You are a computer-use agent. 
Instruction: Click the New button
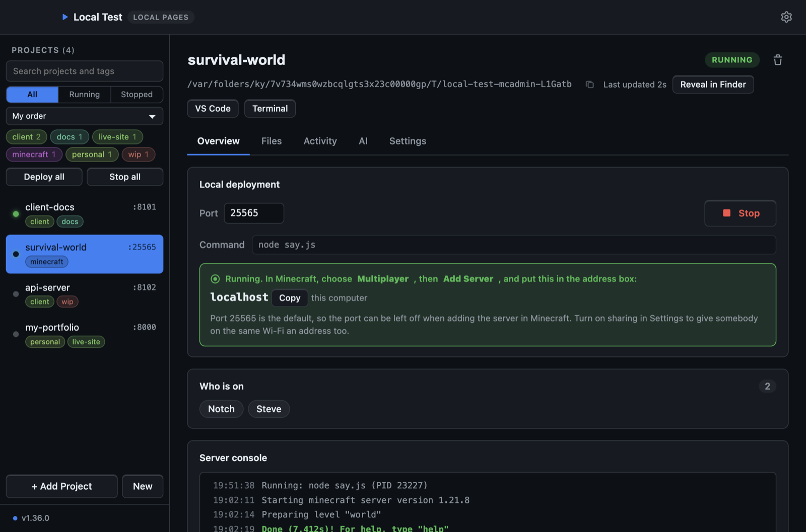click(143, 487)
